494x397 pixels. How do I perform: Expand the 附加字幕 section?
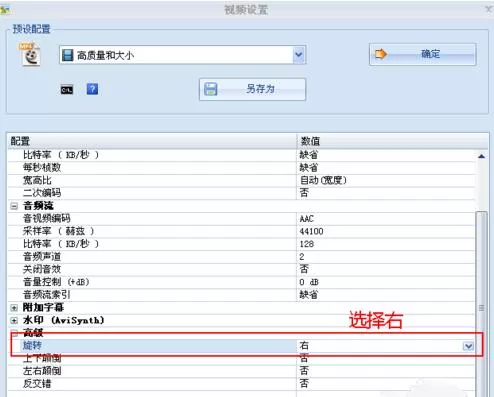point(14,308)
